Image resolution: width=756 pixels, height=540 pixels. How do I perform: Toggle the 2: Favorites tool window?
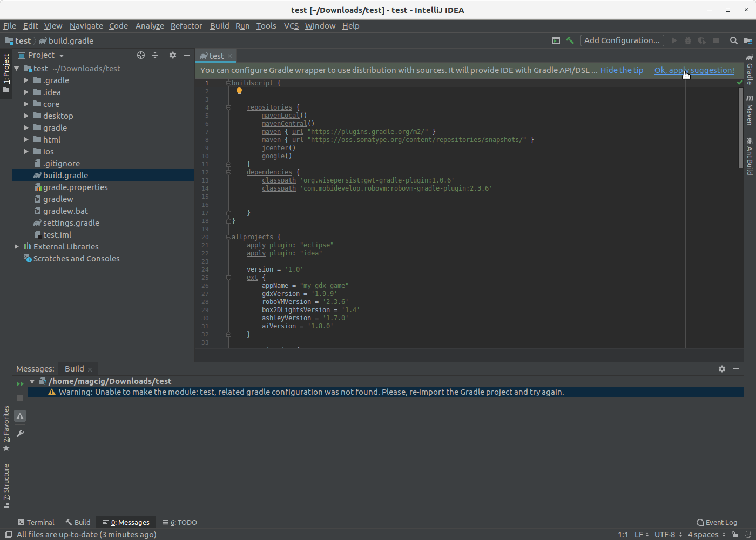pyautogui.click(x=6, y=429)
